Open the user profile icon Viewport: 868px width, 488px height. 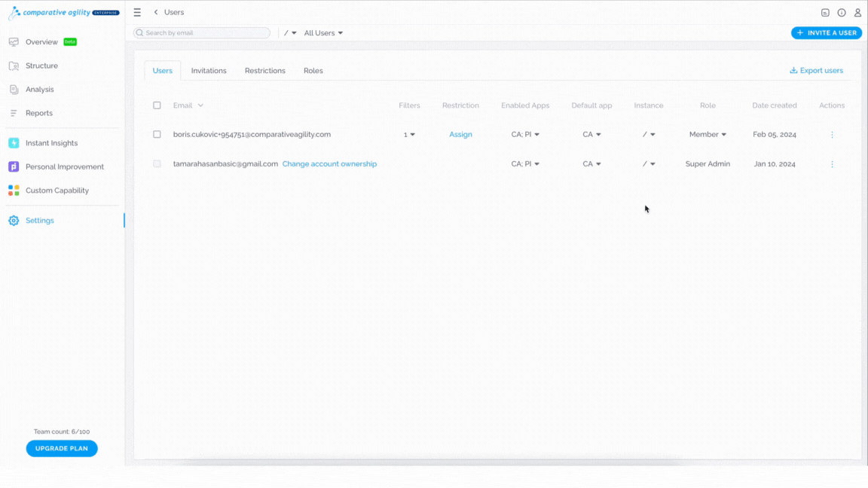pyautogui.click(x=857, y=12)
